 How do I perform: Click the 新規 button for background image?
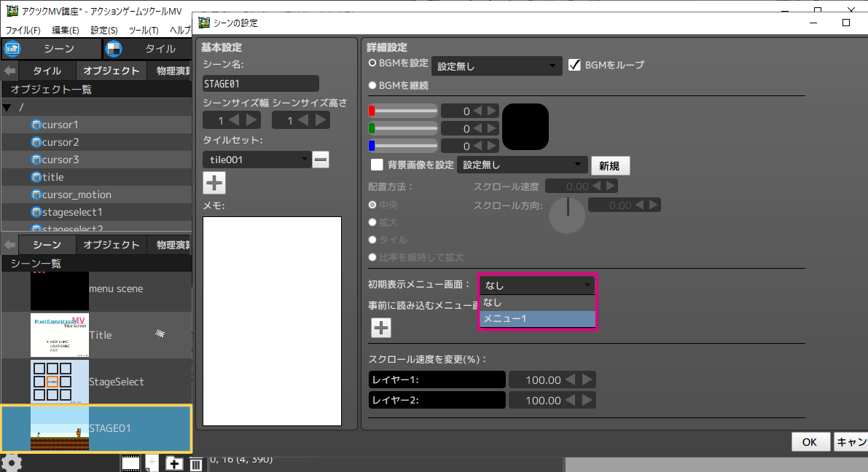click(609, 165)
